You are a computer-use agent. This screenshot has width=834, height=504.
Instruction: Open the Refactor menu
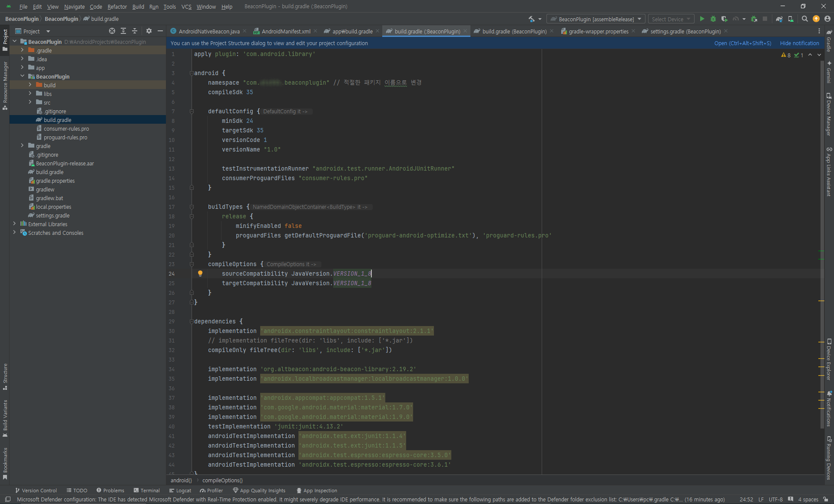pyautogui.click(x=117, y=7)
